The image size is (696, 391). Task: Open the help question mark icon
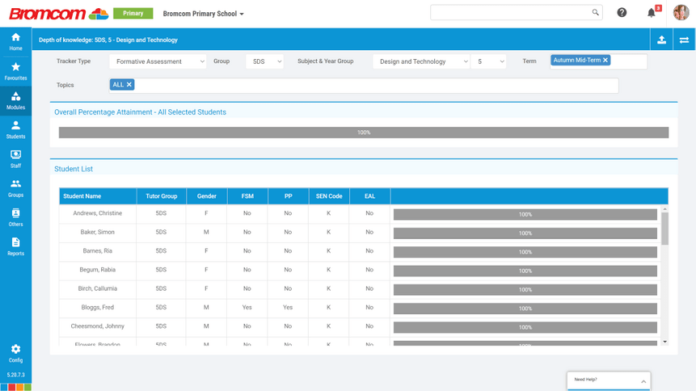pyautogui.click(x=621, y=13)
